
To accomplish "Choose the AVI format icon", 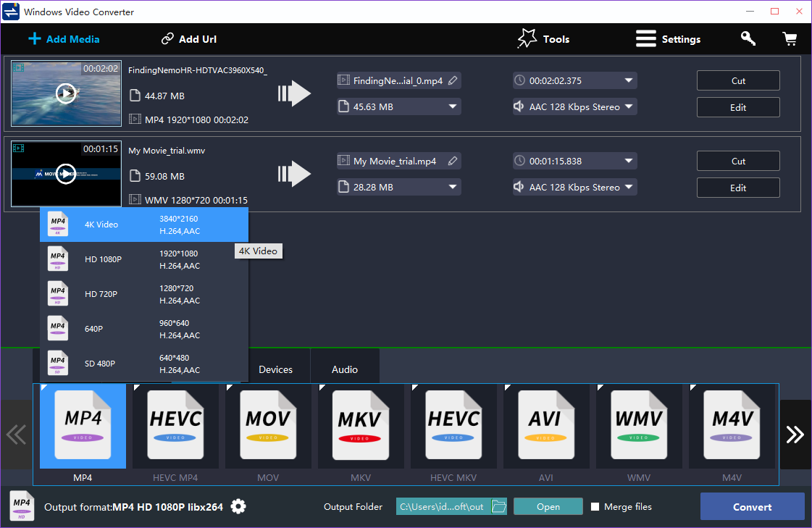I will point(546,426).
